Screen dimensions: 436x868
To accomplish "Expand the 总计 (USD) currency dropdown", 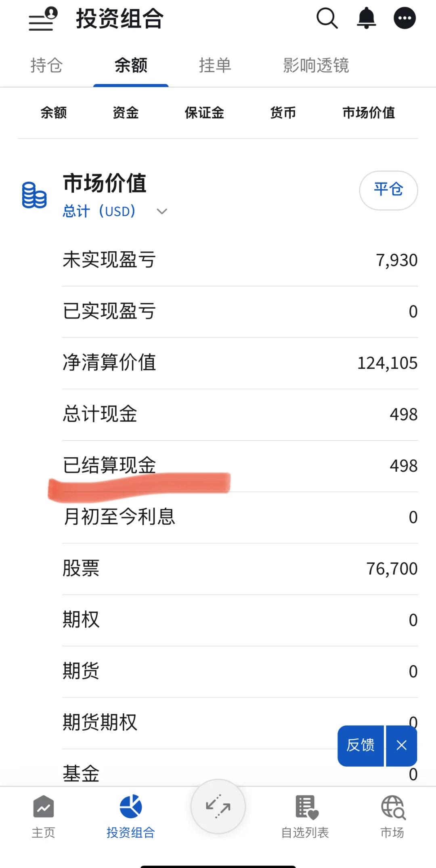I will pos(161,211).
